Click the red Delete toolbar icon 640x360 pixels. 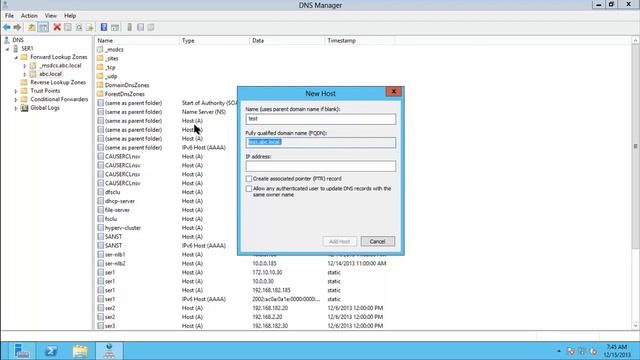(57, 27)
